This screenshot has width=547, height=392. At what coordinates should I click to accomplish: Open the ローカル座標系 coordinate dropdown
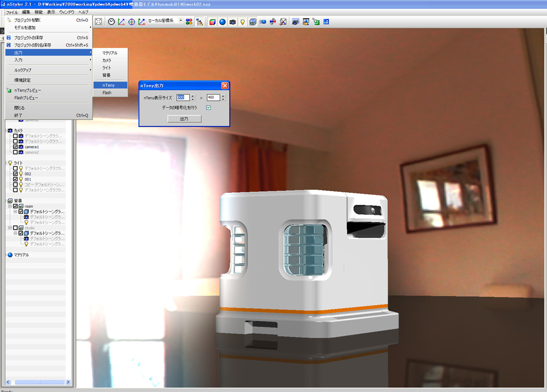point(181,21)
